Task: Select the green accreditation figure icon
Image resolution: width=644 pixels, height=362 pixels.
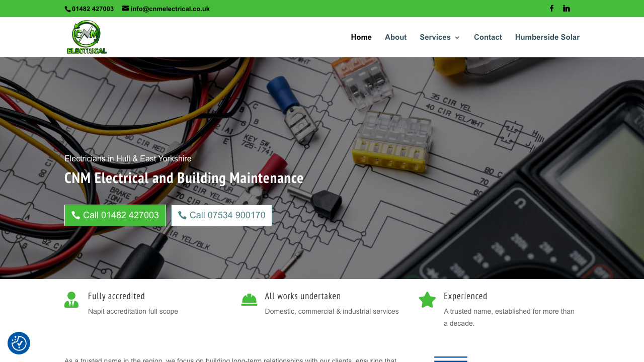Action: (x=71, y=299)
